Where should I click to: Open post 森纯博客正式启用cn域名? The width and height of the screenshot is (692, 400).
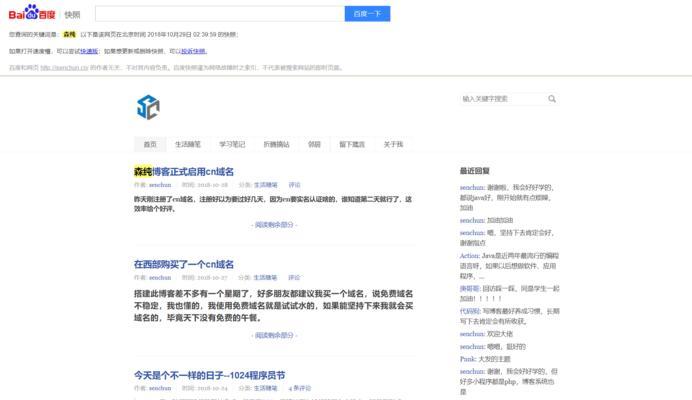[184, 172]
